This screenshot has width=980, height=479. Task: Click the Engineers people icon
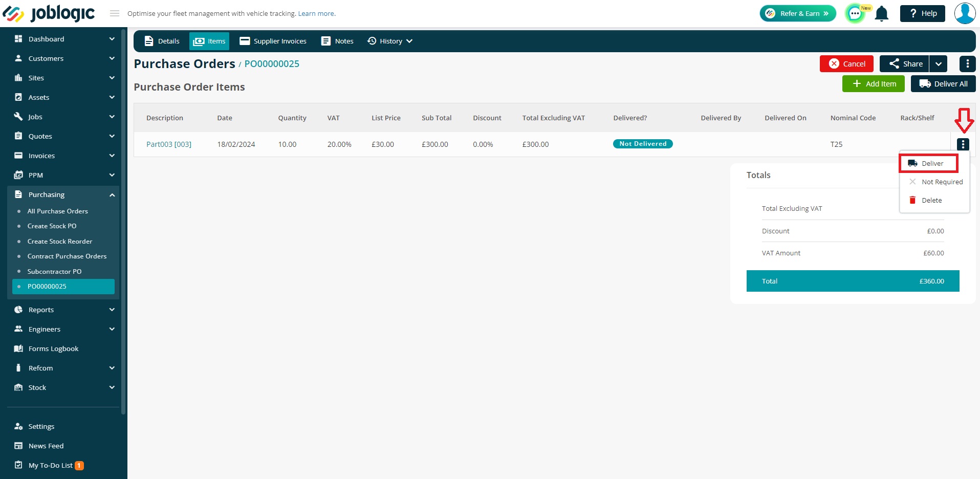point(18,329)
